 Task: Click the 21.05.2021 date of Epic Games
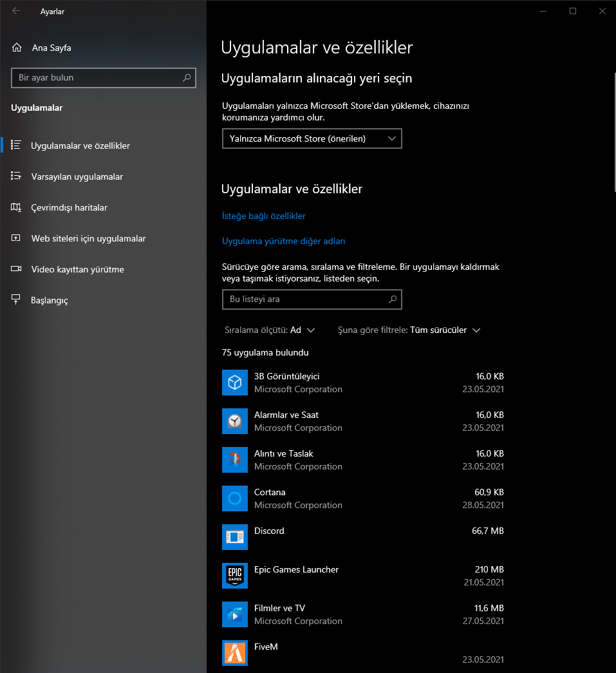point(483,582)
